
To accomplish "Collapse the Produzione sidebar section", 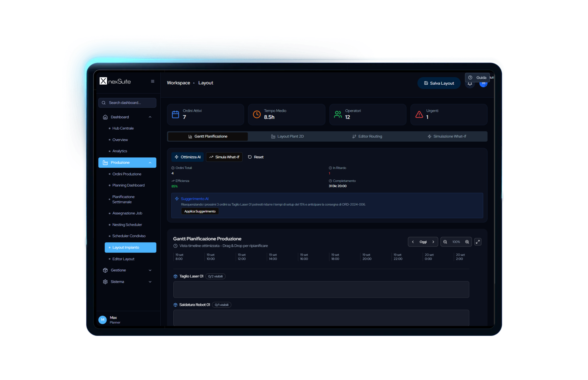I will tap(150, 163).
